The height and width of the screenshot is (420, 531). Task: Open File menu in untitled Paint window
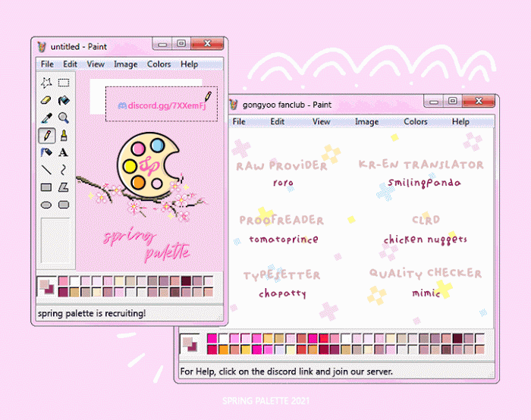pos(47,64)
